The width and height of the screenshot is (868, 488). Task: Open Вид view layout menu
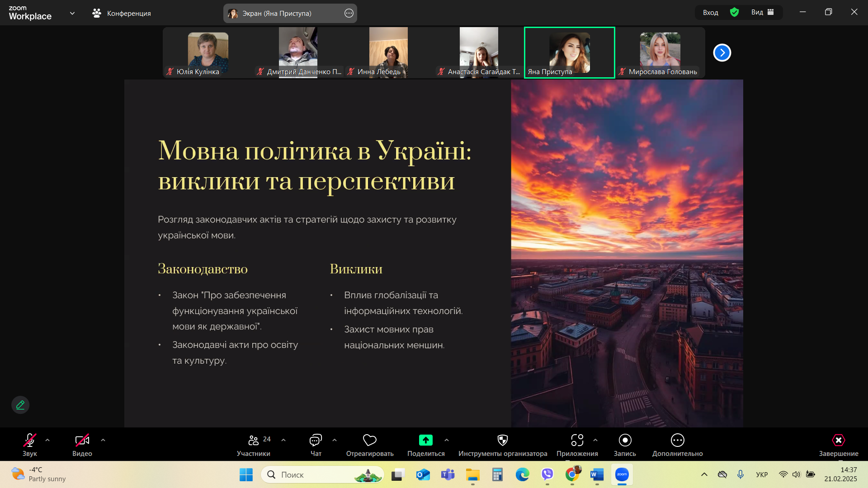tap(763, 12)
